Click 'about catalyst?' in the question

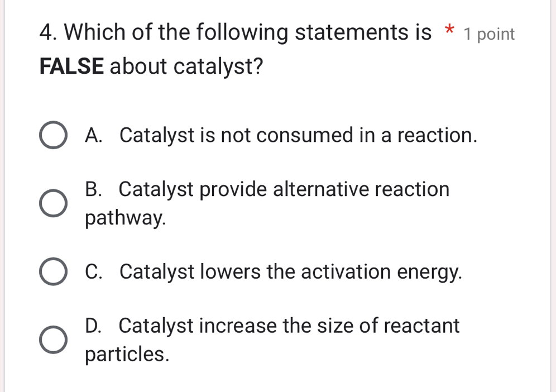[187, 68]
